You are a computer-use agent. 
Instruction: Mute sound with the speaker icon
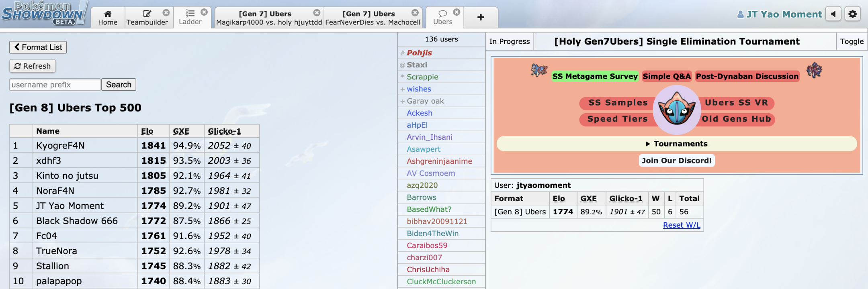point(833,14)
